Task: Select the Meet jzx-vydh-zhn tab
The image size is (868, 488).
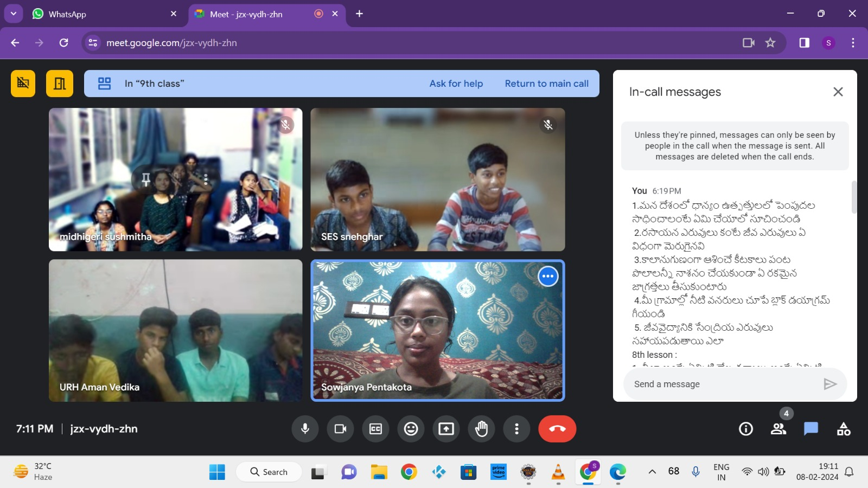Action: point(255,14)
